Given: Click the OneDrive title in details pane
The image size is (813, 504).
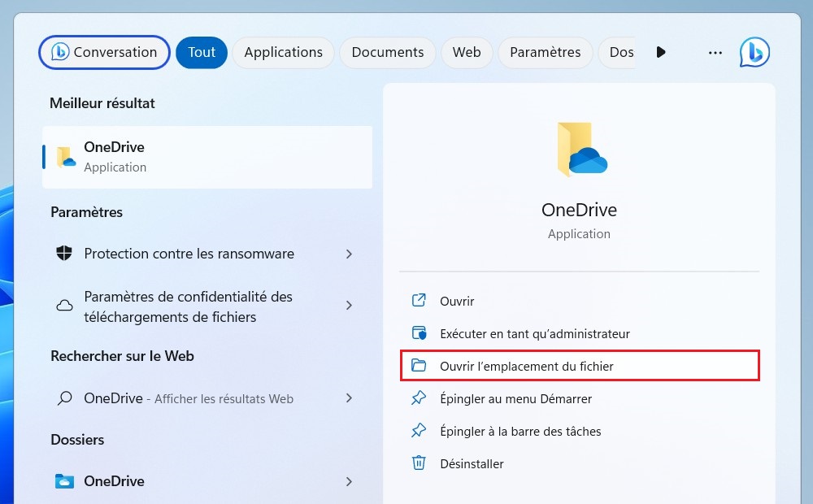Looking at the screenshot, I should coord(579,210).
